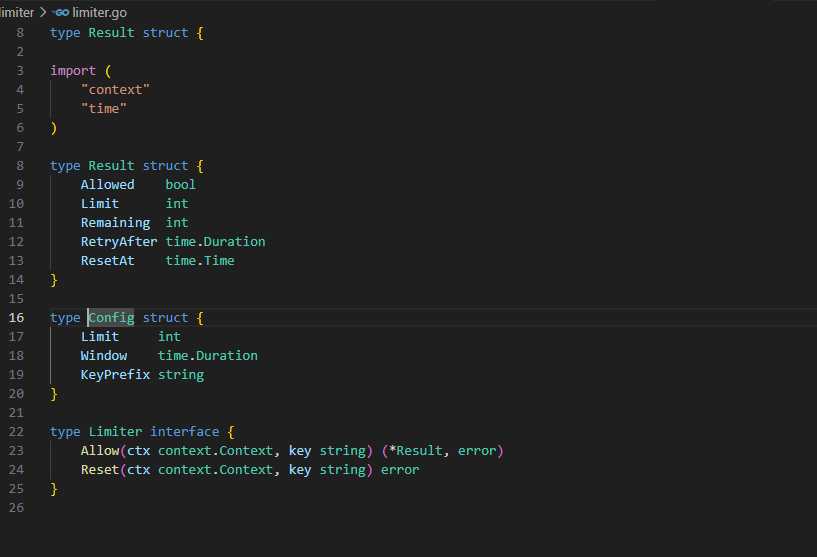Viewport: 817px width, 557px height.
Task: Click time.Duration type on line 12
Action: (215, 242)
